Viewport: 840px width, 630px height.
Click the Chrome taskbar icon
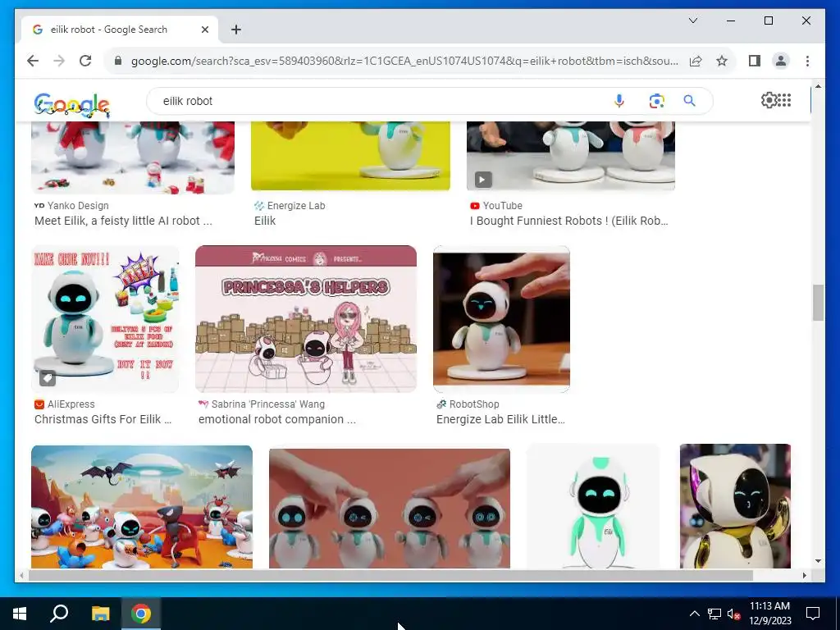point(141,614)
